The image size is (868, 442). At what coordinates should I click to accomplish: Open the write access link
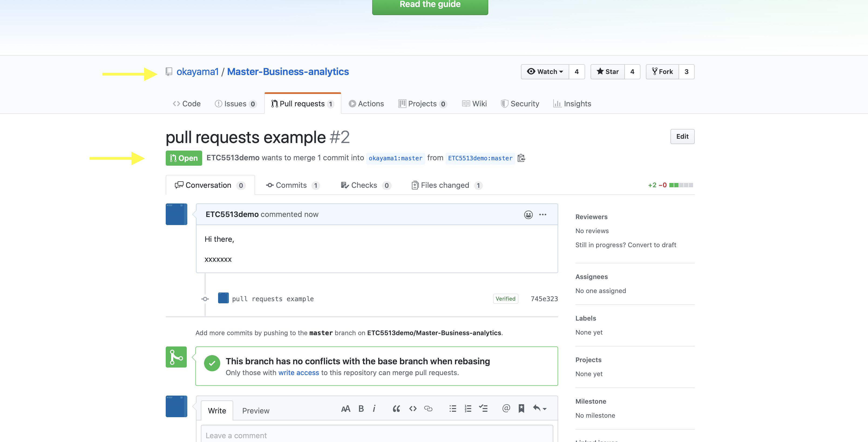298,373
